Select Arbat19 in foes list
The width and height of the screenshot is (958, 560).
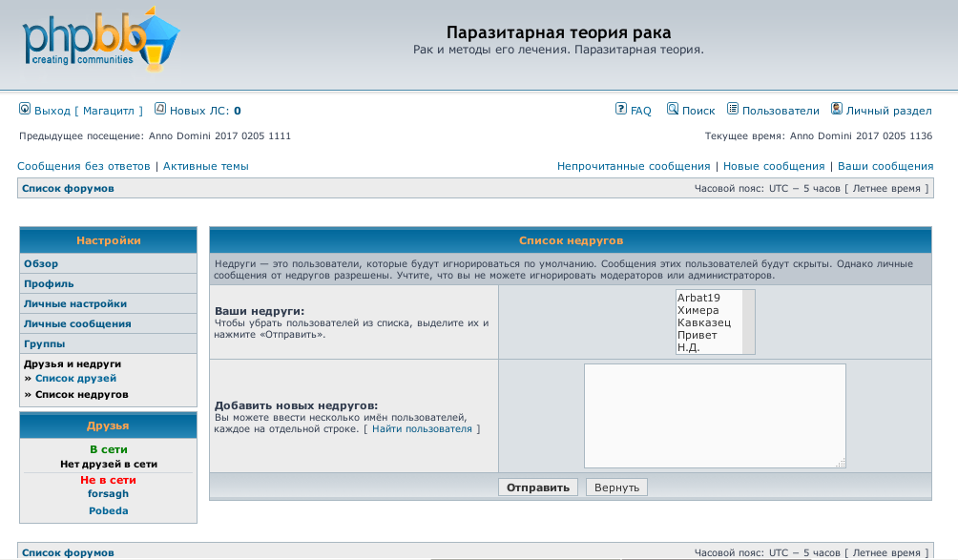pyautogui.click(x=709, y=298)
